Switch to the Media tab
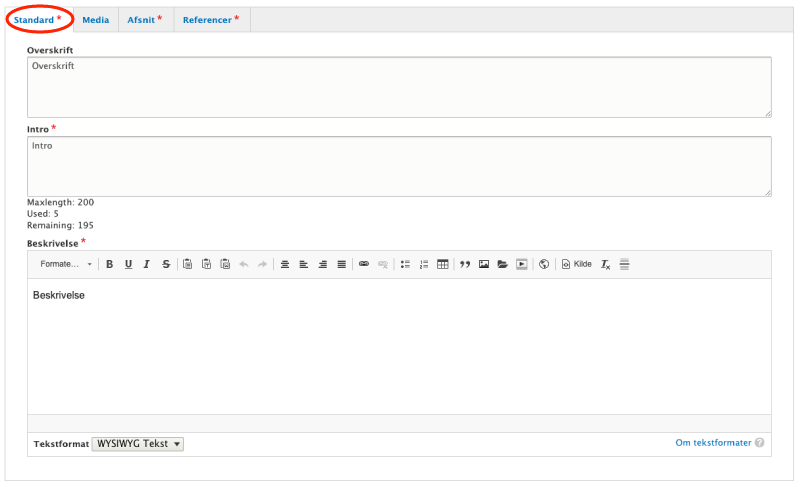 [96, 20]
